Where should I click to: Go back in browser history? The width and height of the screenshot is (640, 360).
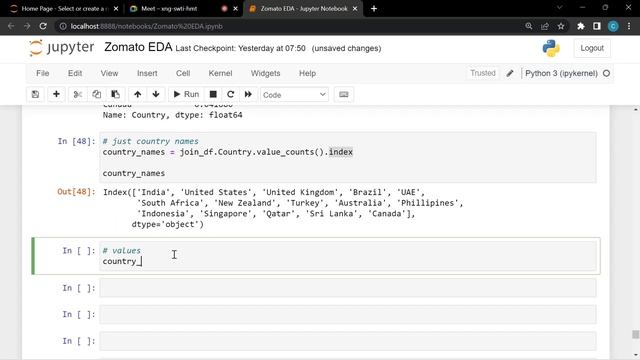pyautogui.click(x=11, y=26)
